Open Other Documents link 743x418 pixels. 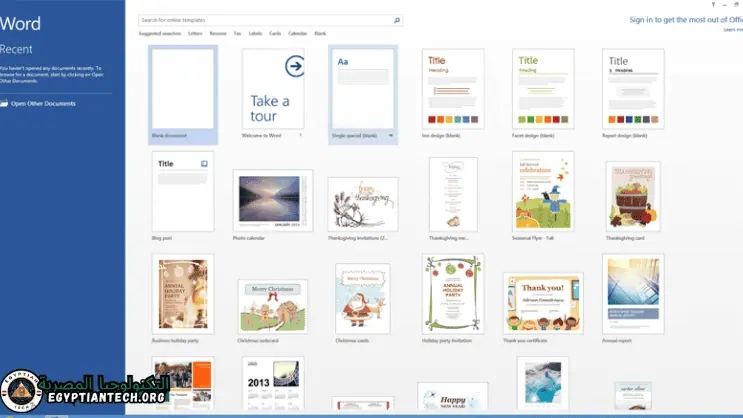(43, 104)
